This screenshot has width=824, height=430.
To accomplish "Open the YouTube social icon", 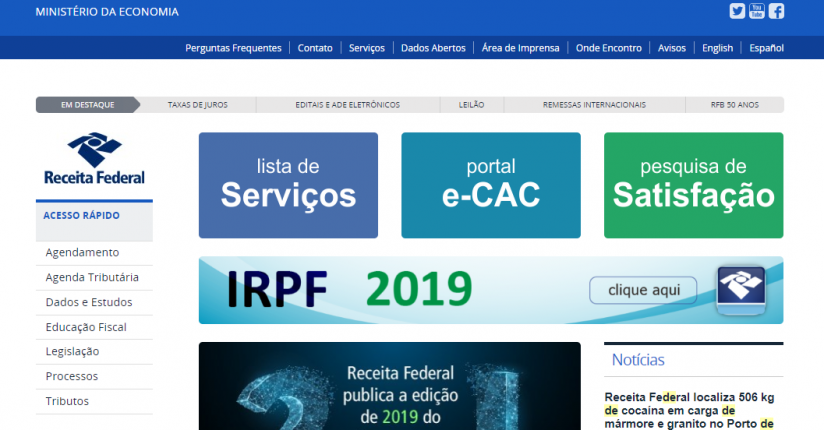I will click(x=756, y=12).
